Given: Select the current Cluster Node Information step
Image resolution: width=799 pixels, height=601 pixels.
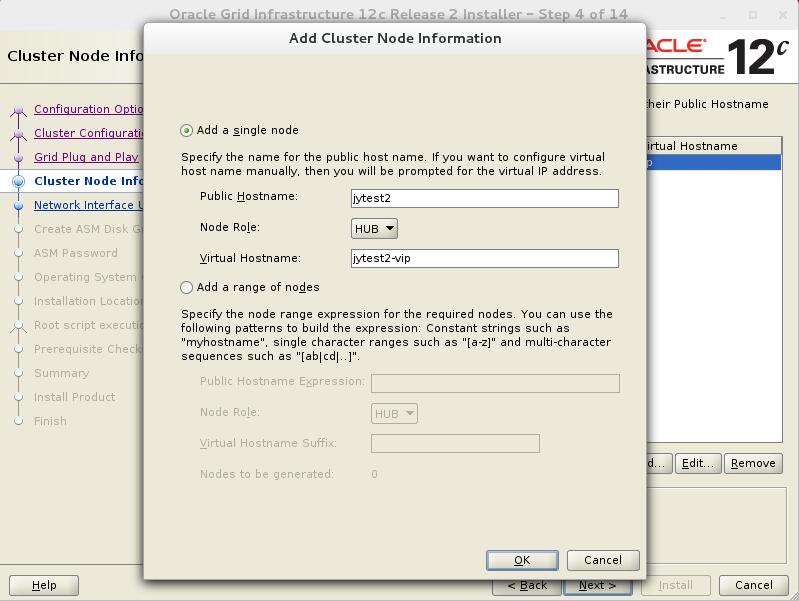Looking at the screenshot, I should pos(89,181).
